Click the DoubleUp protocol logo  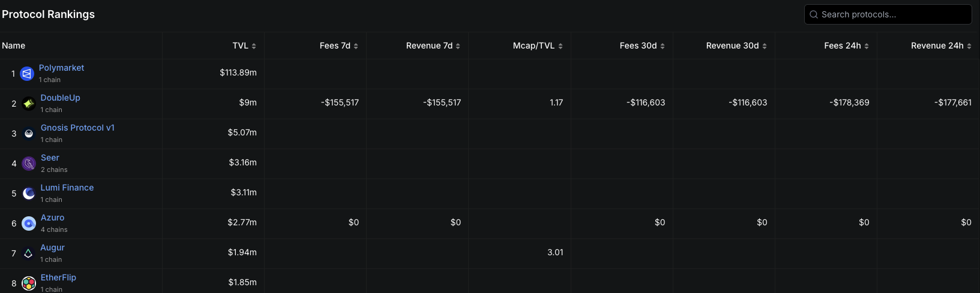28,104
